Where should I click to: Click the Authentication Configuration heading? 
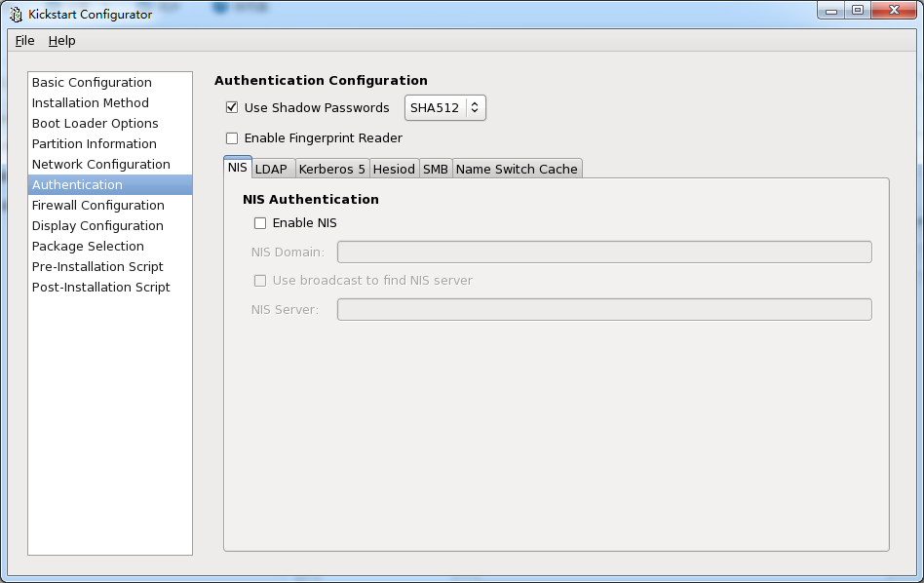pyautogui.click(x=322, y=80)
